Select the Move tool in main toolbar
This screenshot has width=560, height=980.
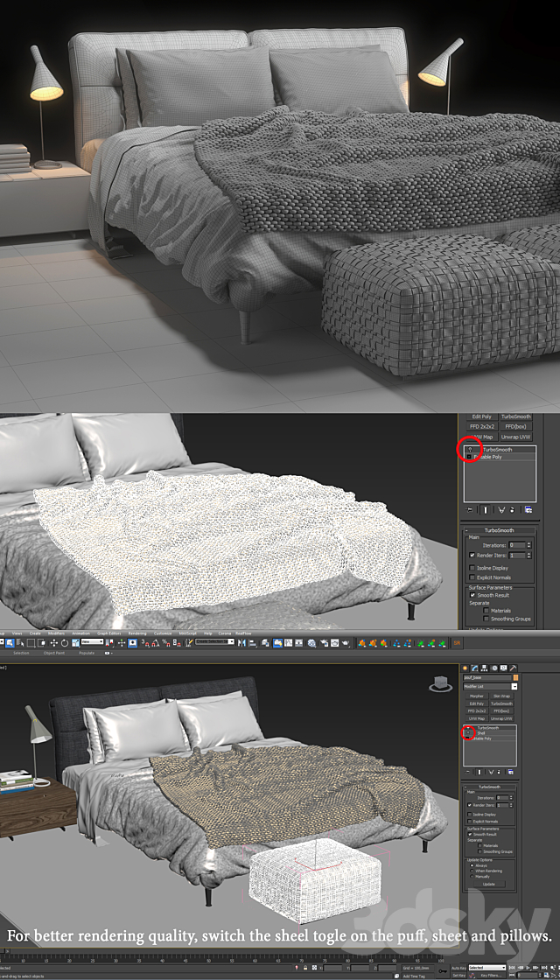[53, 642]
